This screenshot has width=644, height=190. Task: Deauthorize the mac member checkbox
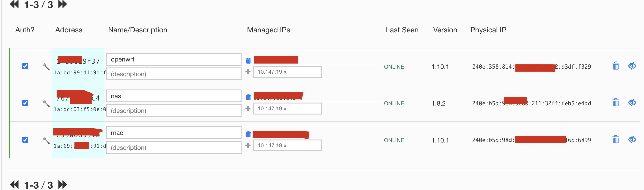tap(25, 140)
